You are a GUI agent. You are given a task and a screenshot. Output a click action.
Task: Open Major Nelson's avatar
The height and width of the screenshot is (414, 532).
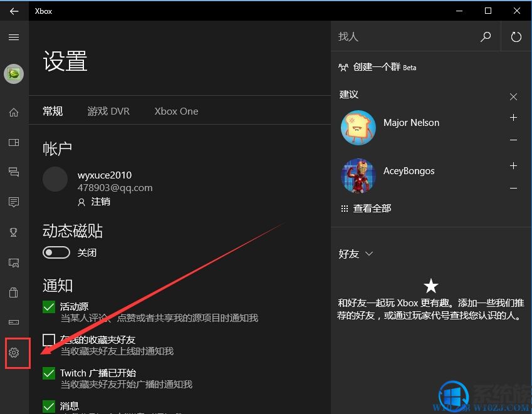click(x=358, y=128)
